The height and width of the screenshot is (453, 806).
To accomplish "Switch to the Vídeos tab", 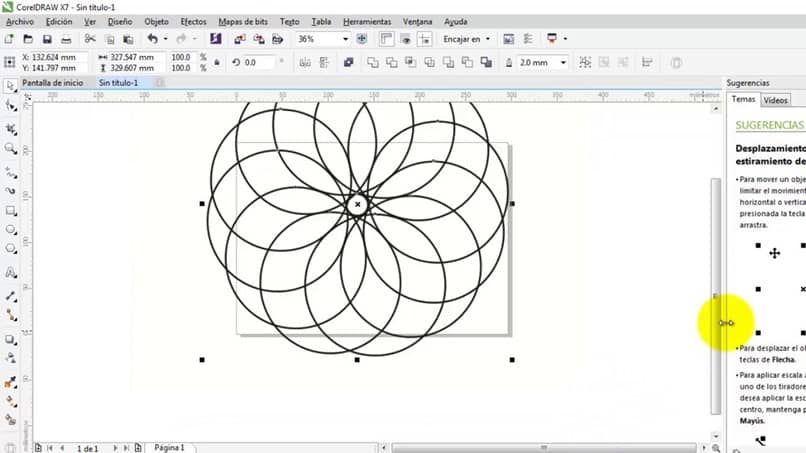I will point(775,100).
